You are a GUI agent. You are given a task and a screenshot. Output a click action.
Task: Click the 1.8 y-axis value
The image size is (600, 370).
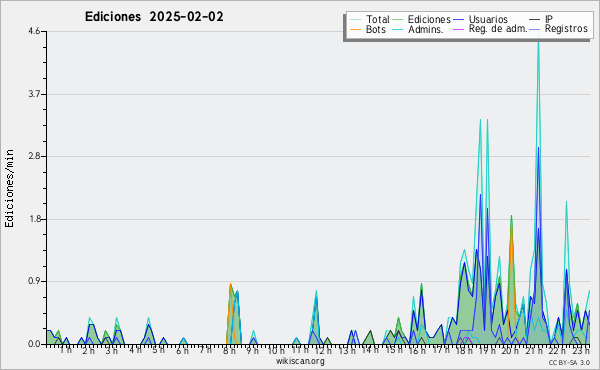34,219
